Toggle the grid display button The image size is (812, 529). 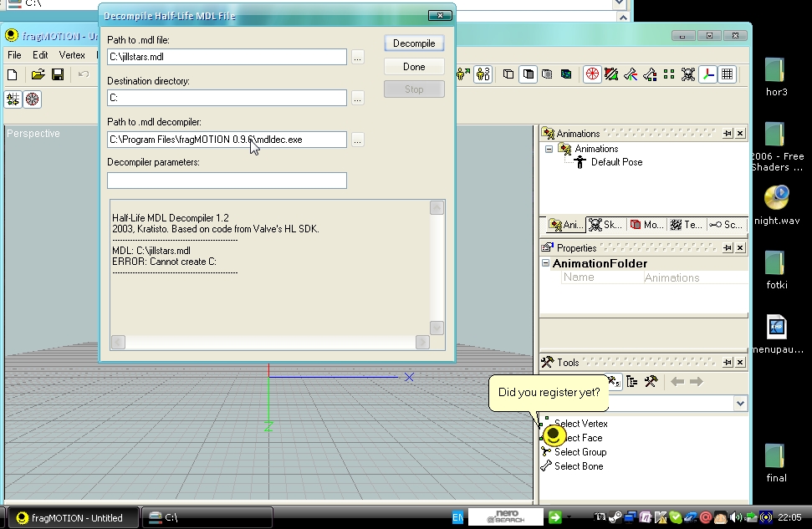tap(728, 74)
